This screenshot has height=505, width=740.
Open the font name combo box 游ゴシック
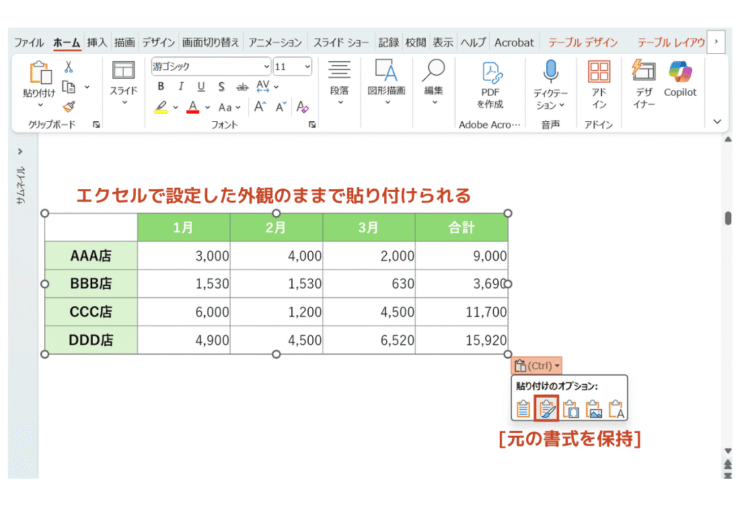coord(211,67)
